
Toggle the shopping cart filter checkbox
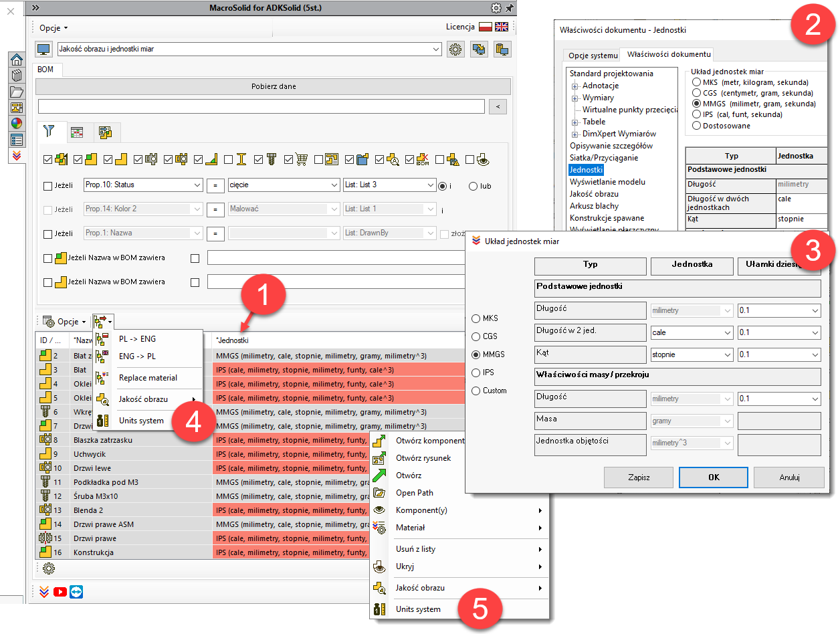pyautogui.click(x=289, y=160)
